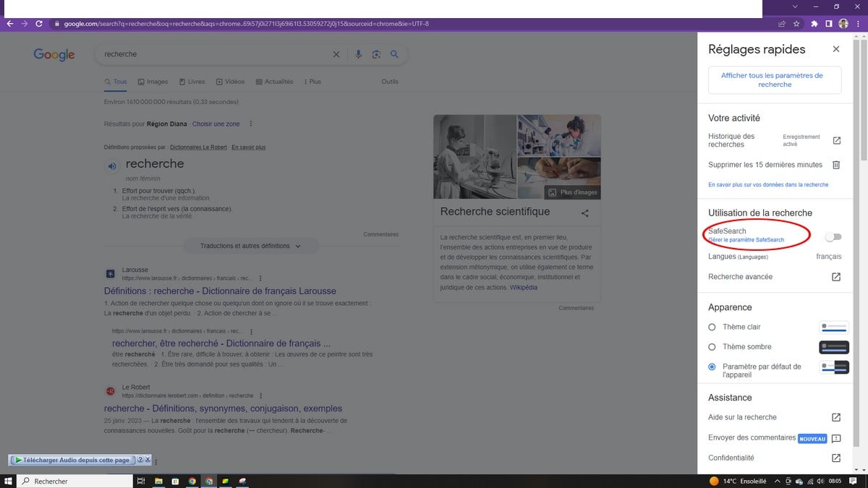Select the Thème sombre radio button
The width and height of the screenshot is (868, 488).
click(x=712, y=347)
